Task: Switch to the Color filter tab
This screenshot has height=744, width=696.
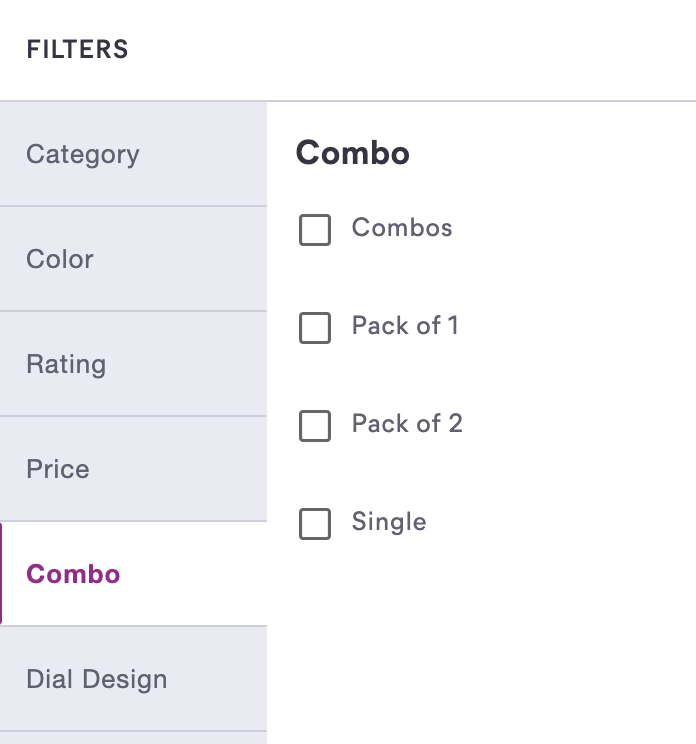Action: [x=60, y=259]
